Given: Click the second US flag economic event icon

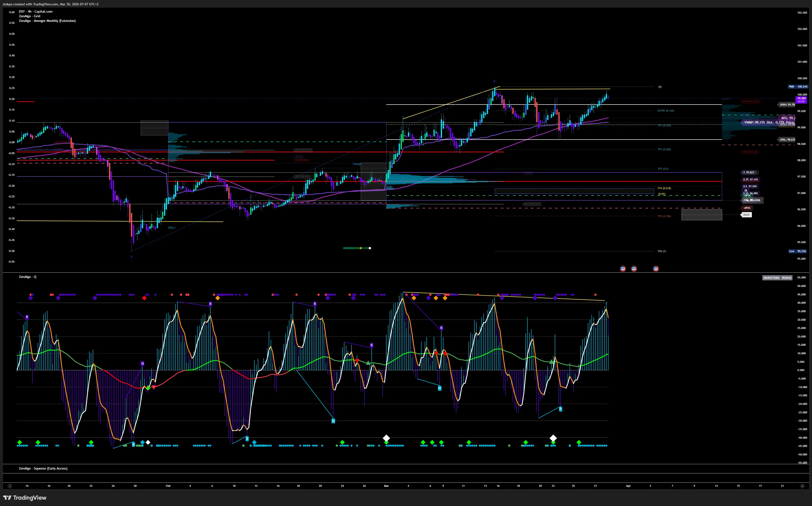Looking at the screenshot, I should 634,269.
